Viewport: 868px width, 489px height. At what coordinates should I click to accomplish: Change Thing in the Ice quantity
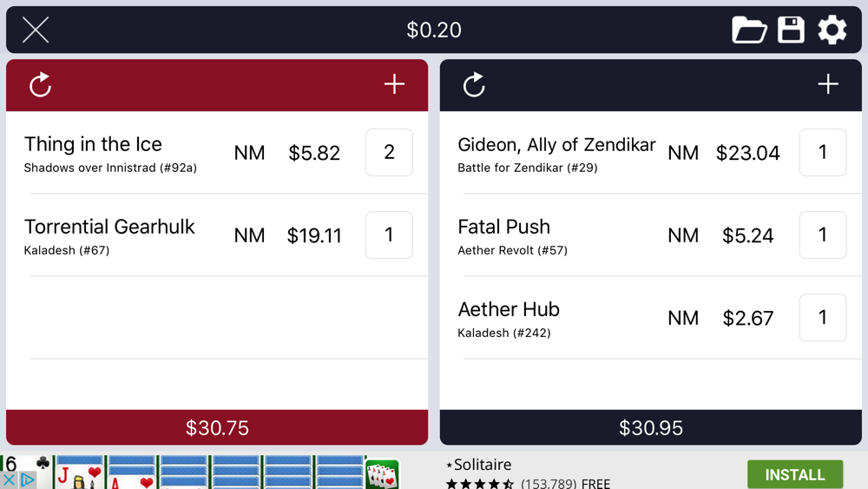point(389,152)
